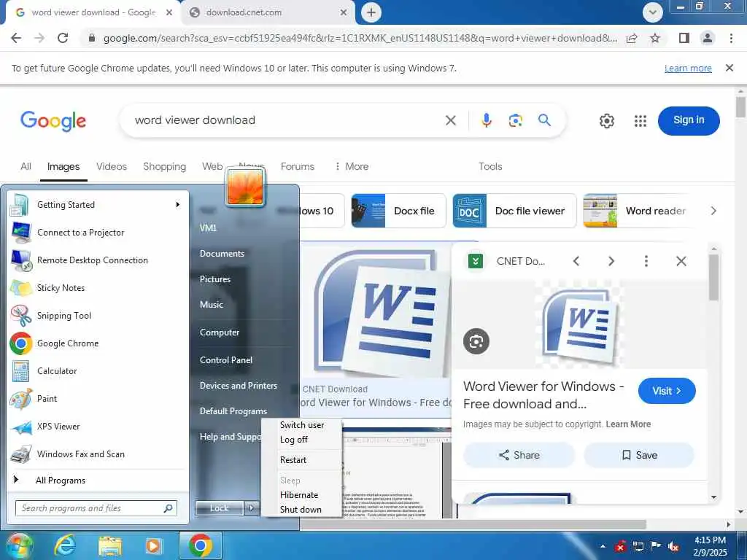The image size is (747, 560).
Task: Open Getting Started in Start menu
Action: click(98, 205)
